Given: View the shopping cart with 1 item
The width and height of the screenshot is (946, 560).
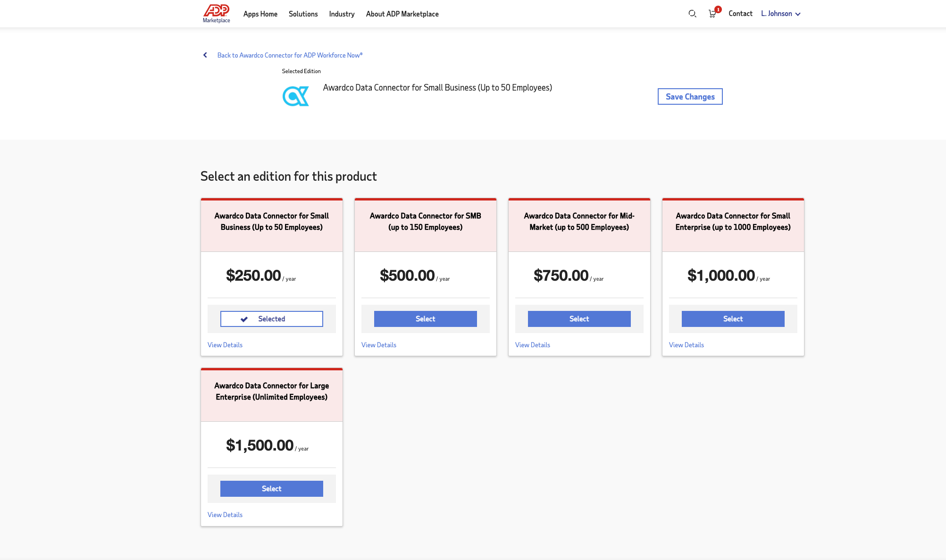Looking at the screenshot, I should click(x=712, y=14).
